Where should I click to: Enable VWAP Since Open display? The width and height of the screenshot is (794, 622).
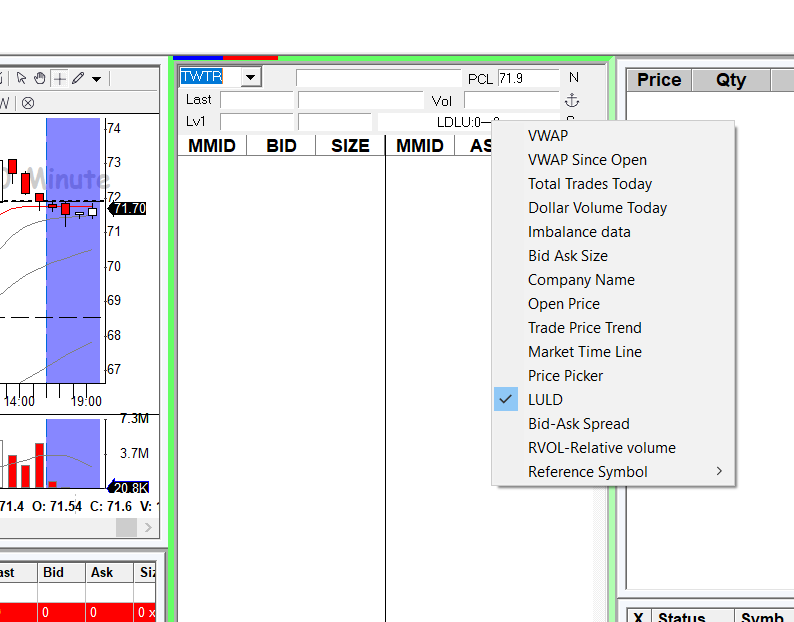(587, 160)
